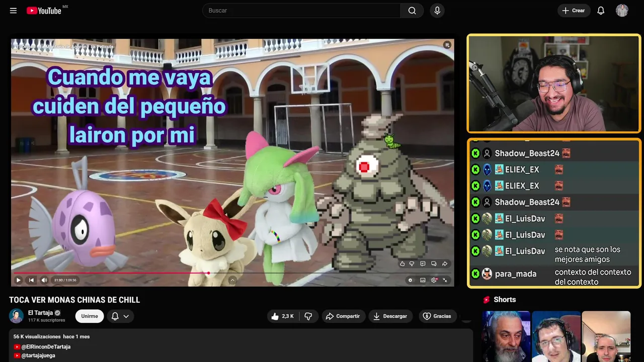Click the Shorts section heading
This screenshot has height=362, width=644.
coord(505,300)
